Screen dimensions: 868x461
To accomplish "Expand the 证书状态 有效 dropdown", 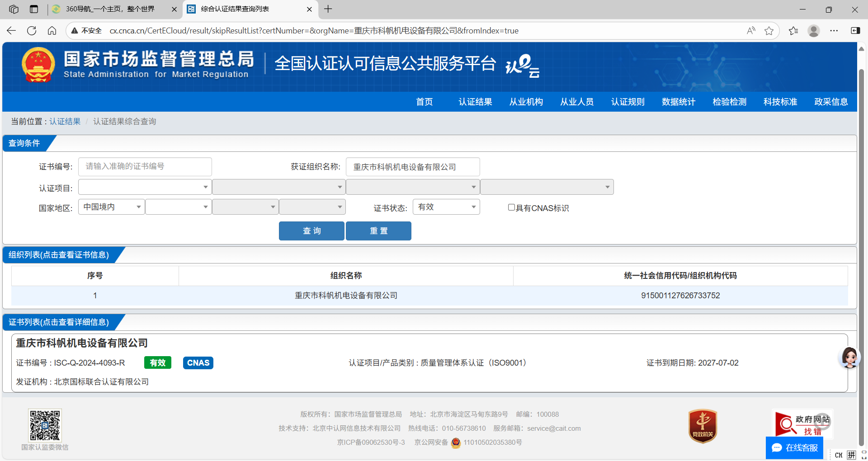I will (446, 207).
